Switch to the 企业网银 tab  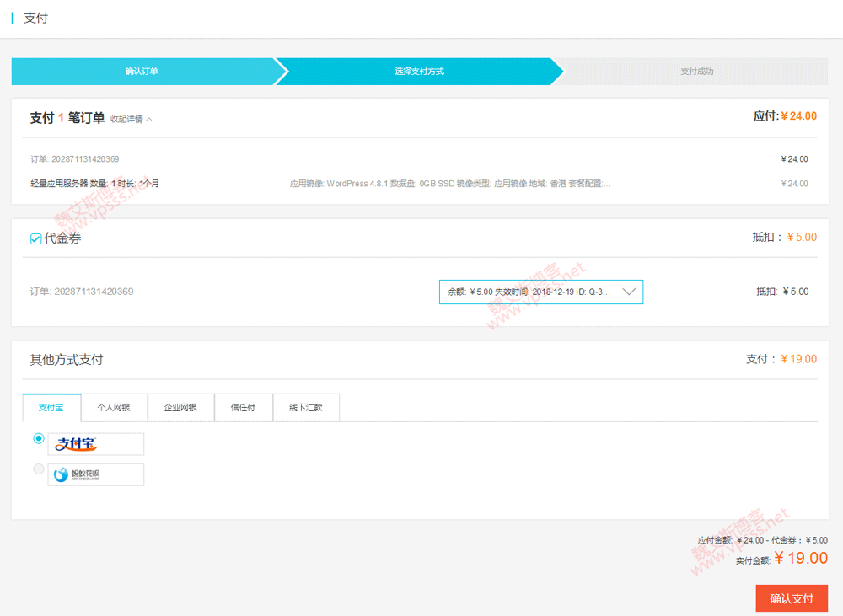point(180,408)
